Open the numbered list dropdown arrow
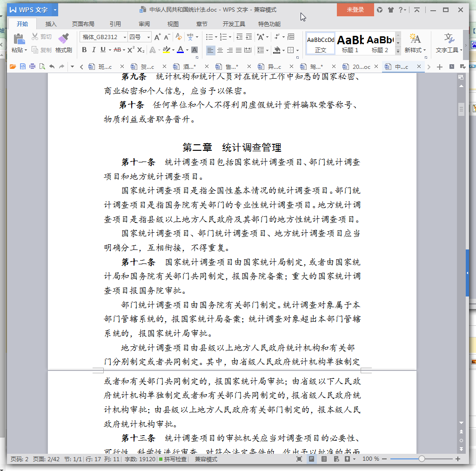The height and width of the screenshot is (471, 476). pyautogui.click(x=230, y=37)
